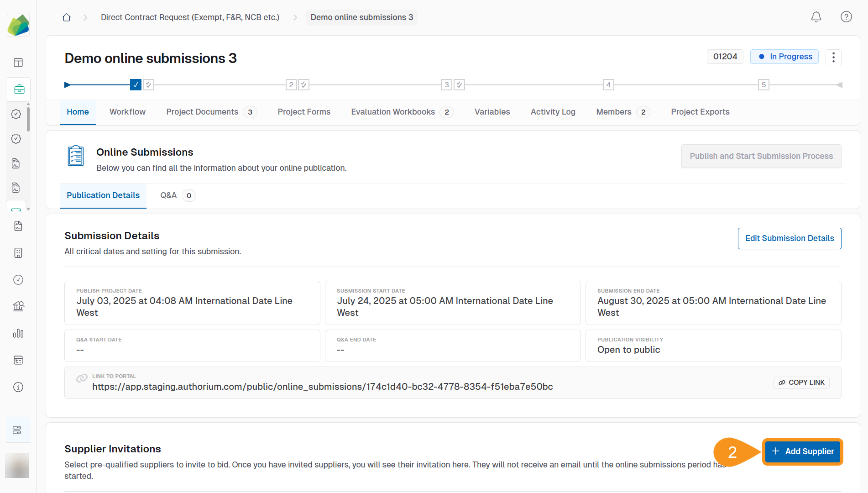Copy the portal link
This screenshot has width=868, height=493.
click(801, 383)
